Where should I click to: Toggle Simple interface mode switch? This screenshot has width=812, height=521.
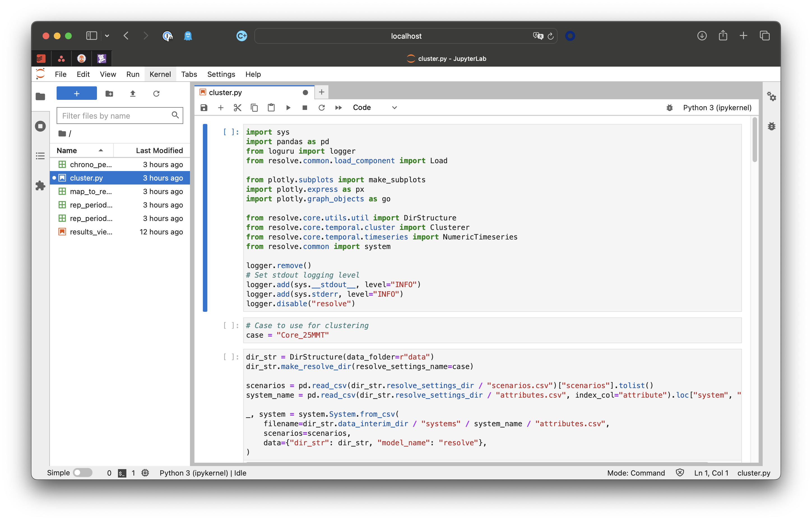(x=83, y=472)
